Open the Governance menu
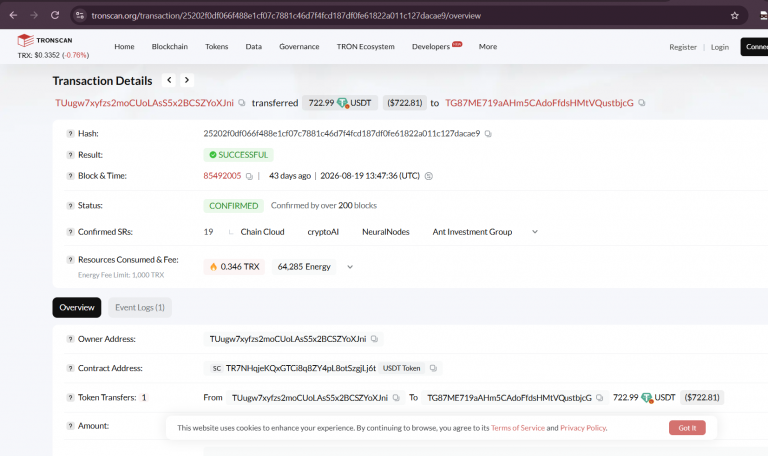This screenshot has height=456, width=768. 299,47
